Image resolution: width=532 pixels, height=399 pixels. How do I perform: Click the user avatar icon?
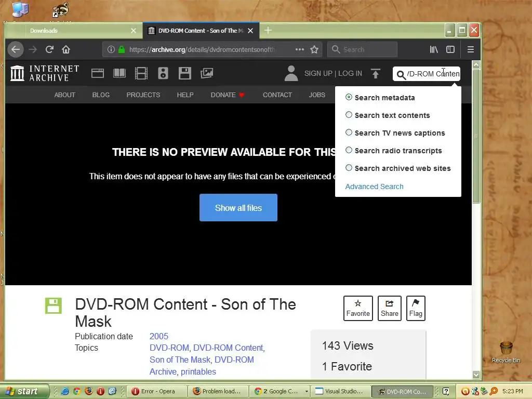[x=291, y=73]
